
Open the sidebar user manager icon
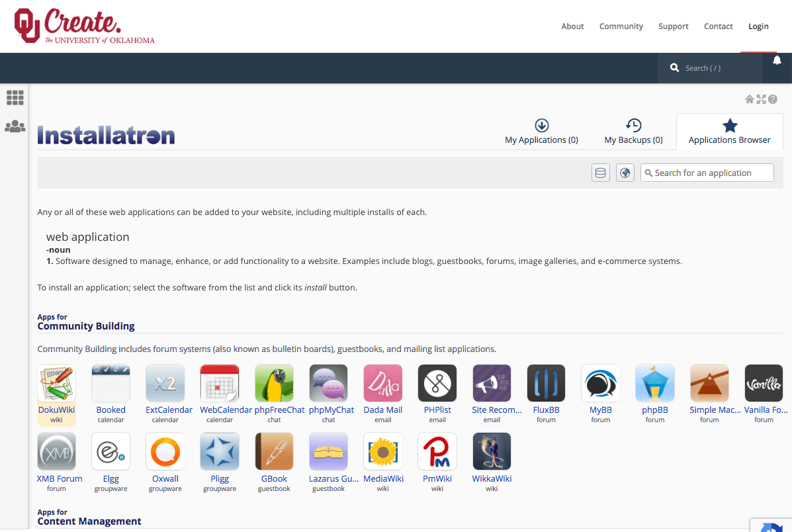pos(15,126)
